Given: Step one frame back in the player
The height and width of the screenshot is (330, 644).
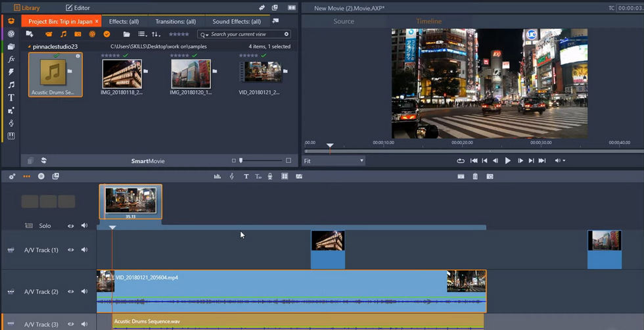Looking at the screenshot, I should click(495, 160).
